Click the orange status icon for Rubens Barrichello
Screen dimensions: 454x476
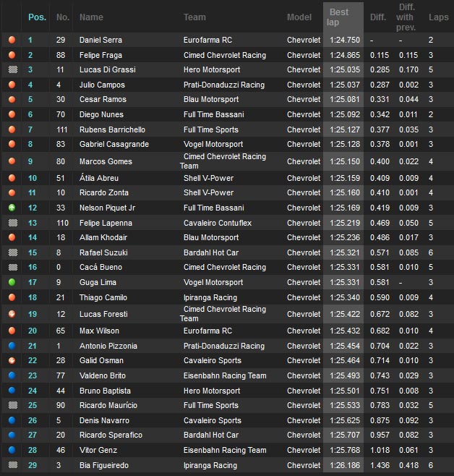coord(12,129)
